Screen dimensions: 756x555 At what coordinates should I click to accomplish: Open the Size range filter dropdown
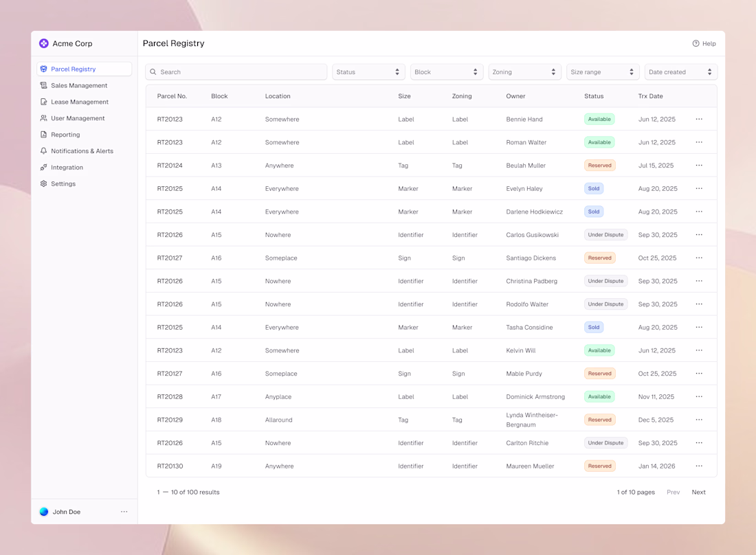(x=603, y=72)
